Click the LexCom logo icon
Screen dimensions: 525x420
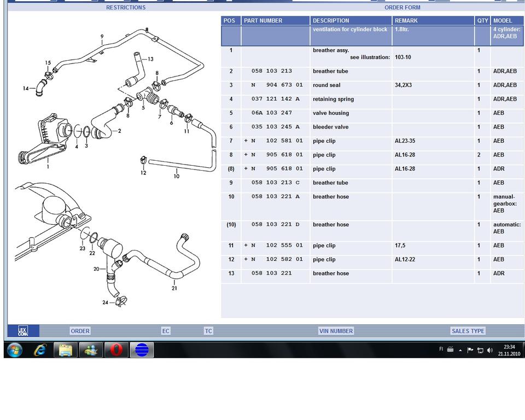pos(23,331)
